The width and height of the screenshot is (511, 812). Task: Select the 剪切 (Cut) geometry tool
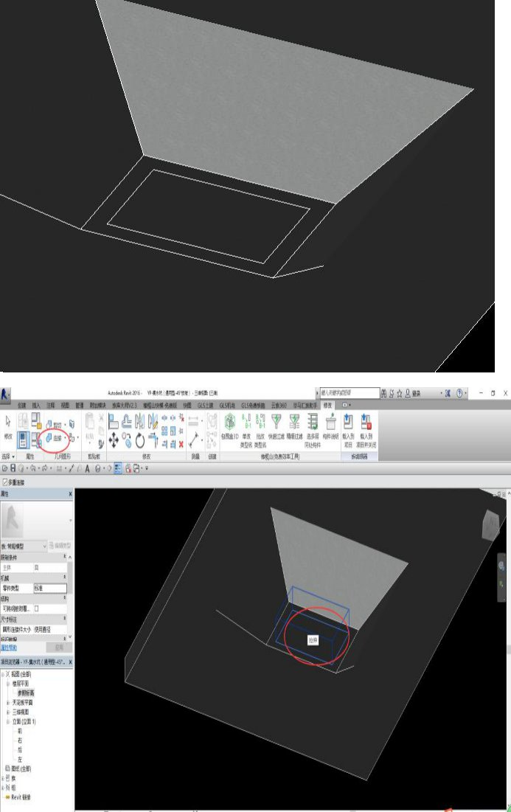[57, 425]
